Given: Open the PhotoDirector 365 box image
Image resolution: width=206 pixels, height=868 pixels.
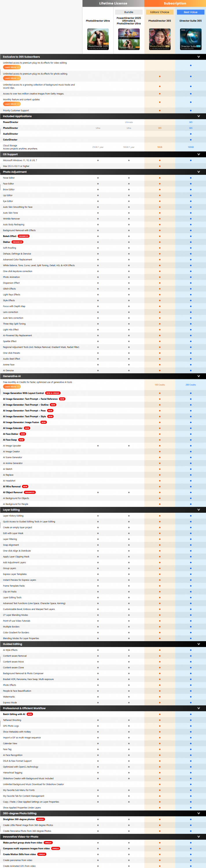Looking at the screenshot, I should tap(160, 39).
